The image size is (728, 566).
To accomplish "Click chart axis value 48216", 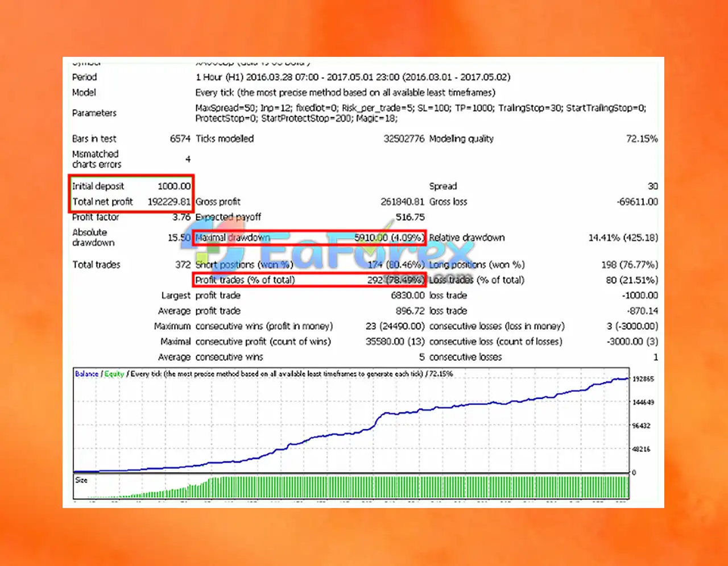I will (x=642, y=449).
